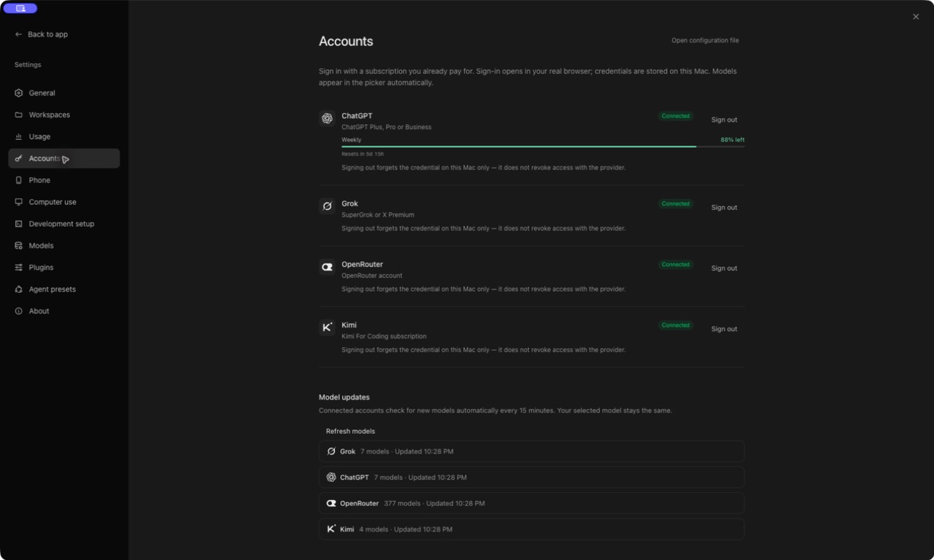
Task: Click the OpenRouter logo in Accounts list
Action: tap(327, 267)
